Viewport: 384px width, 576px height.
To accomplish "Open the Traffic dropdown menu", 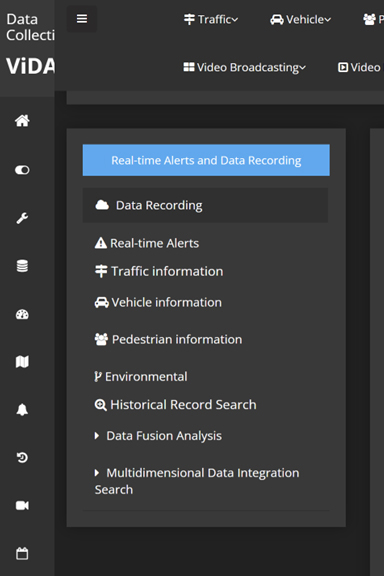I will point(211,19).
